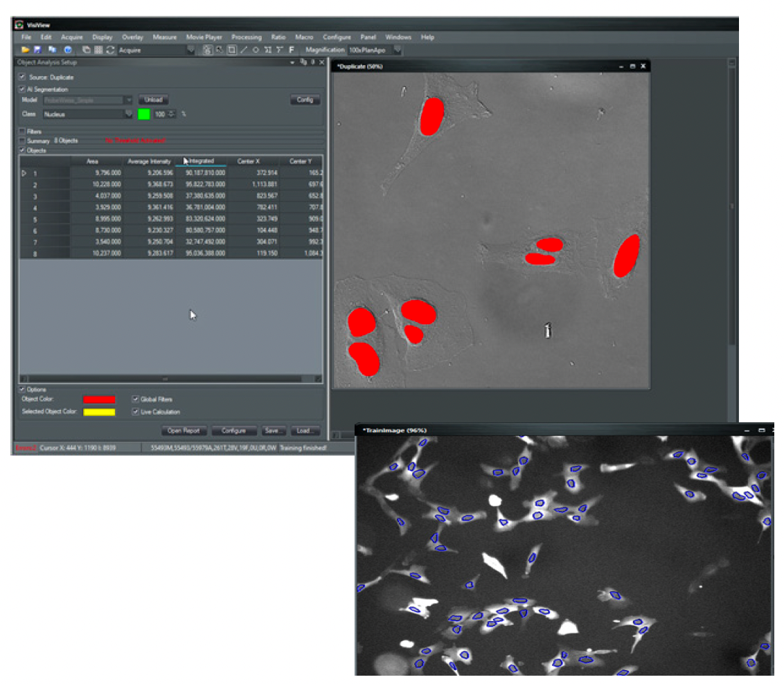Screen dimensions: 784x684
Task: Open the Help menu
Action: [427, 37]
